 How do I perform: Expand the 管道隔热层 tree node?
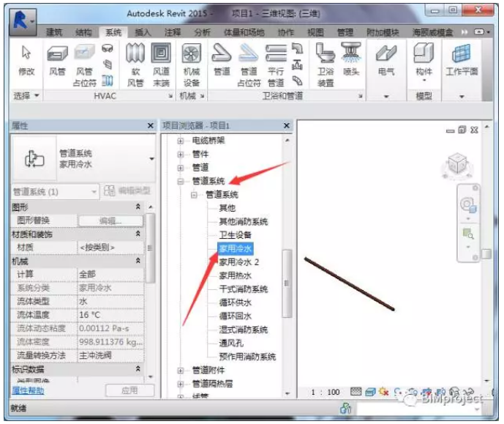tap(181, 384)
